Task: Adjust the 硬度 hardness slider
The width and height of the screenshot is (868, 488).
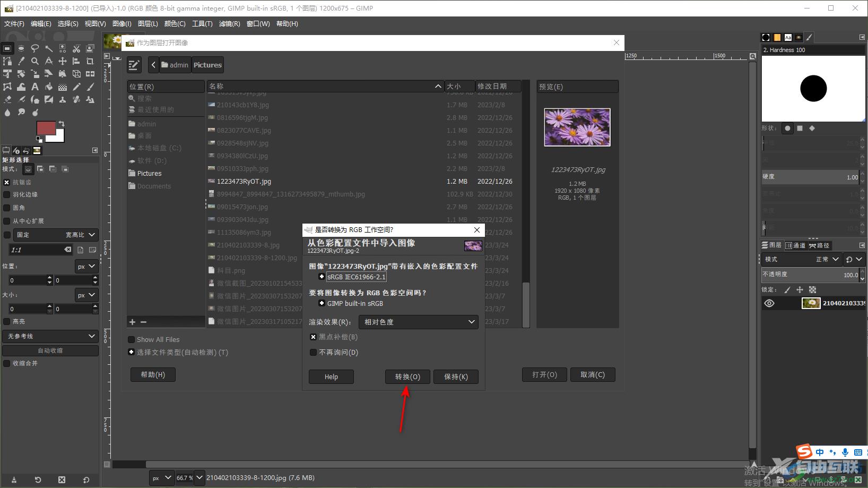Action: (811, 177)
